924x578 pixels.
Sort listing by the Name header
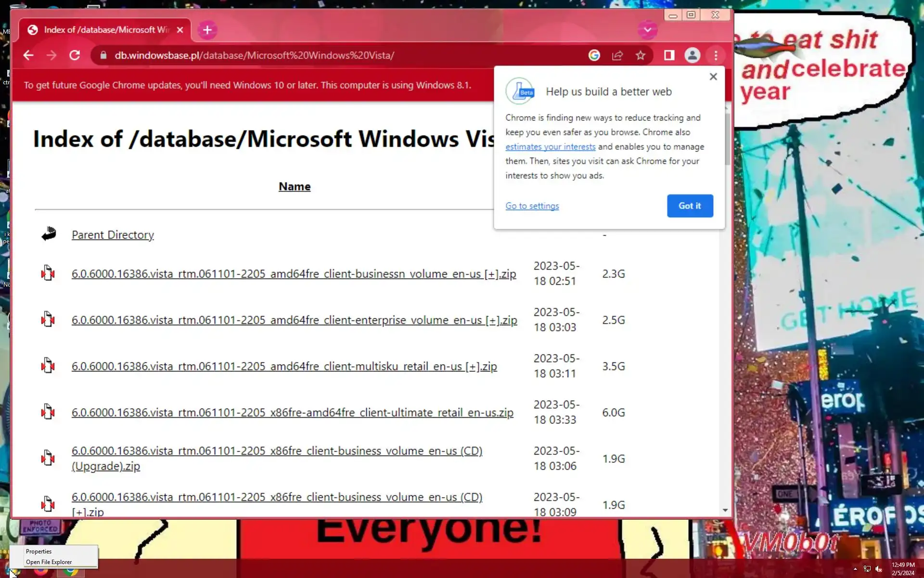[295, 186]
